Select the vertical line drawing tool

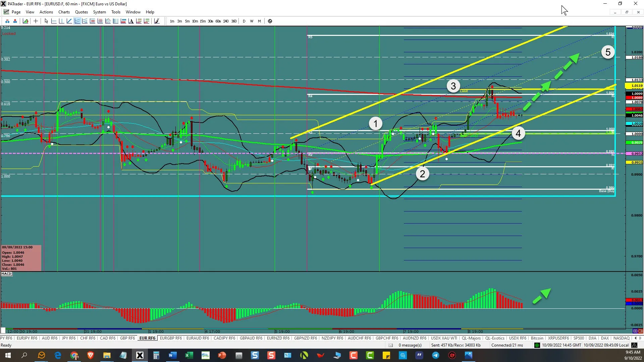click(x=61, y=21)
